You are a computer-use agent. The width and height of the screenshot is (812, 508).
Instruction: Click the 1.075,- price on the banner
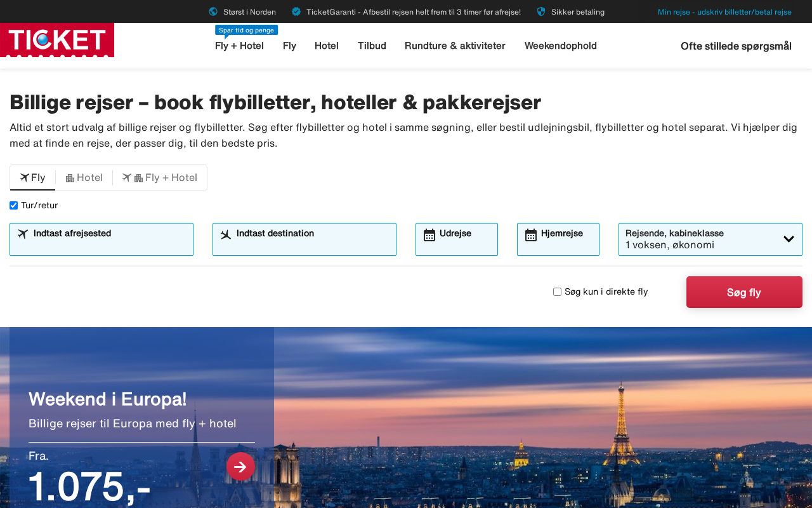(89, 487)
